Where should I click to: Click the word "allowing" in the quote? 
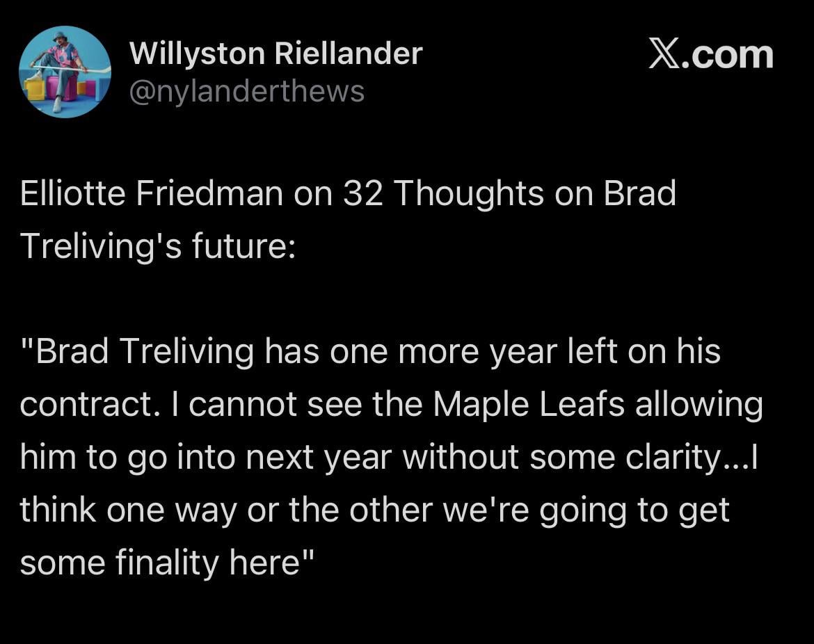coord(699,403)
